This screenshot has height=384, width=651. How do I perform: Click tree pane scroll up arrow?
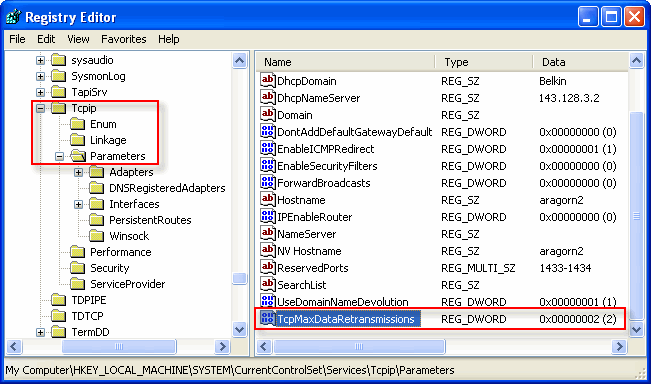click(x=240, y=61)
